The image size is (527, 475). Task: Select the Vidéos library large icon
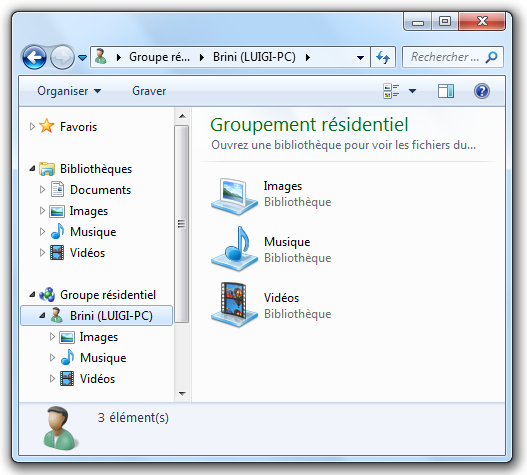click(x=235, y=305)
